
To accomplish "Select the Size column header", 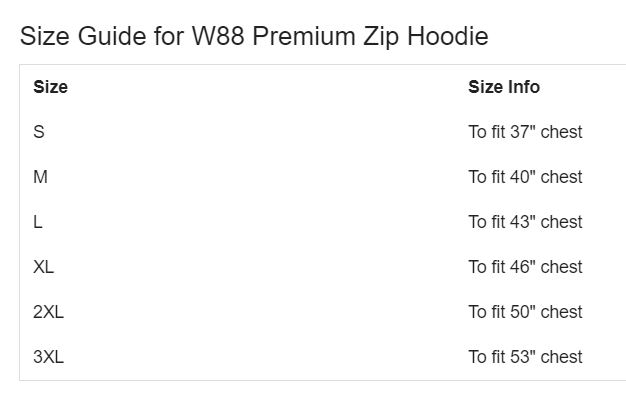I will pos(50,87).
